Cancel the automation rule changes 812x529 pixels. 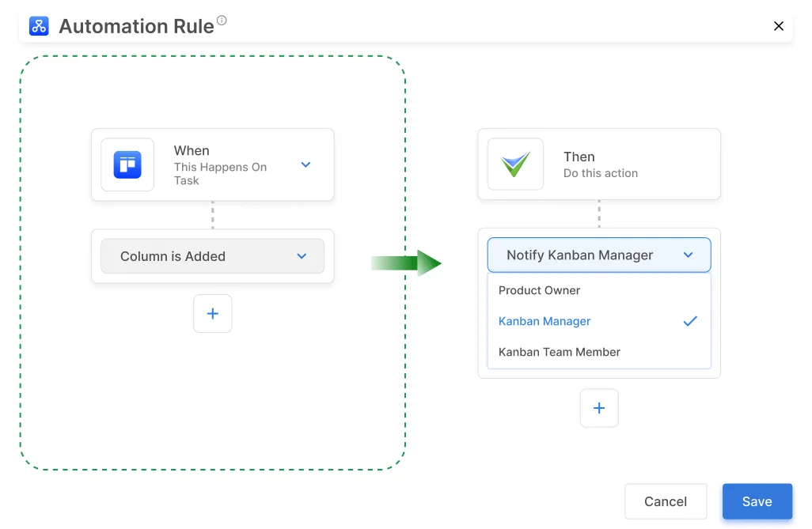[666, 501]
